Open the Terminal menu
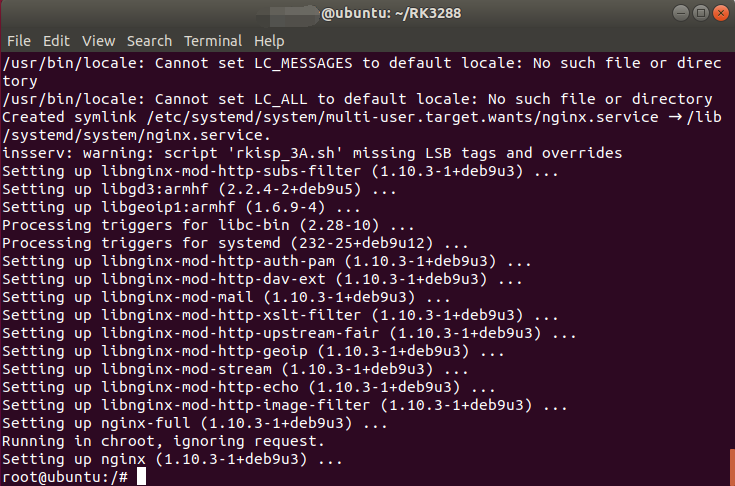This screenshot has width=735, height=486. [213, 41]
